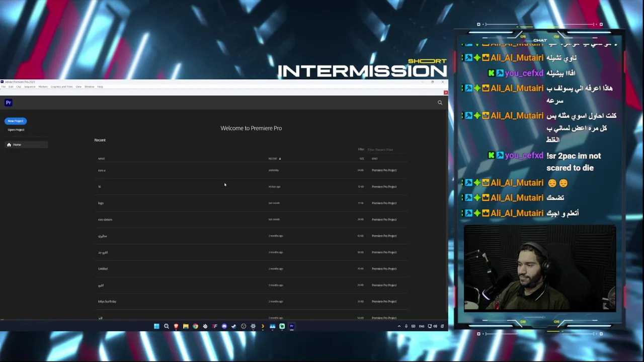644x362 pixels.
Task: Select Home in the left sidebar
Action: [26, 145]
